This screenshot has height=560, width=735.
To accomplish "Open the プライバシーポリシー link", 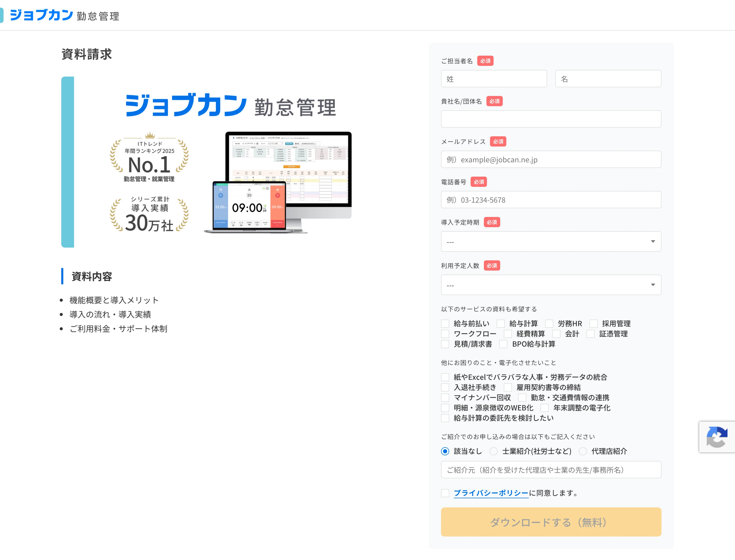I will (x=491, y=493).
